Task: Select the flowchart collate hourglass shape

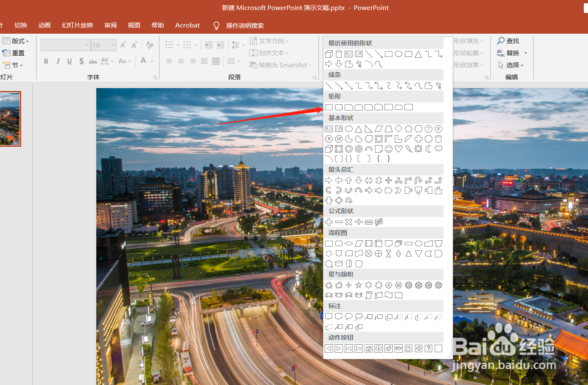Action: (389, 254)
